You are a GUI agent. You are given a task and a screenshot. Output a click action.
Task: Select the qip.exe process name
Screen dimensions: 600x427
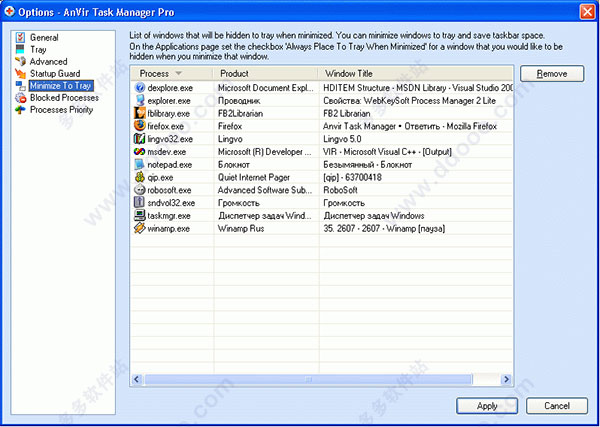point(160,177)
